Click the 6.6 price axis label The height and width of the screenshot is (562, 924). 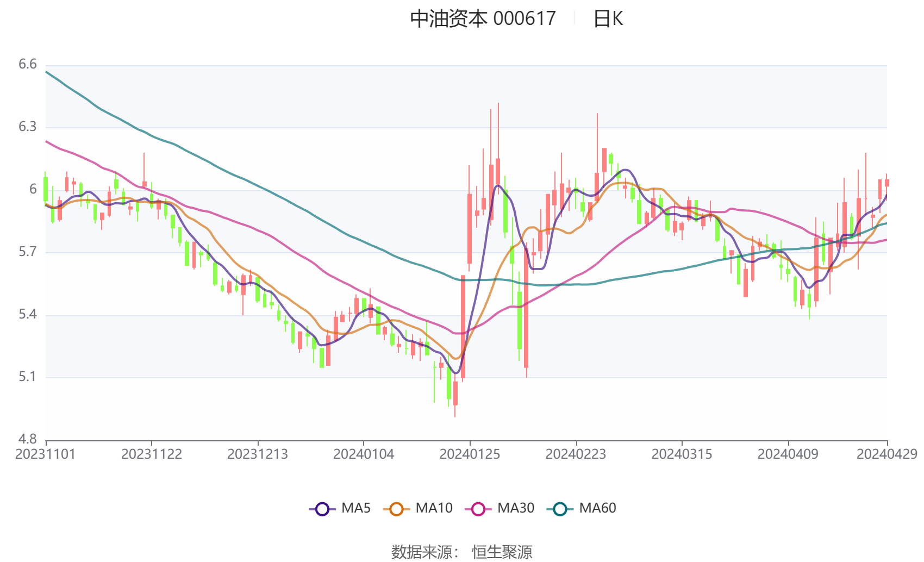pos(28,64)
